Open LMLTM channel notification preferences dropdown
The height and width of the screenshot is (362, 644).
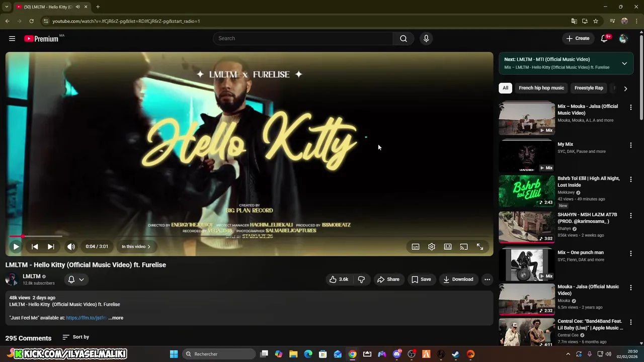point(76,279)
